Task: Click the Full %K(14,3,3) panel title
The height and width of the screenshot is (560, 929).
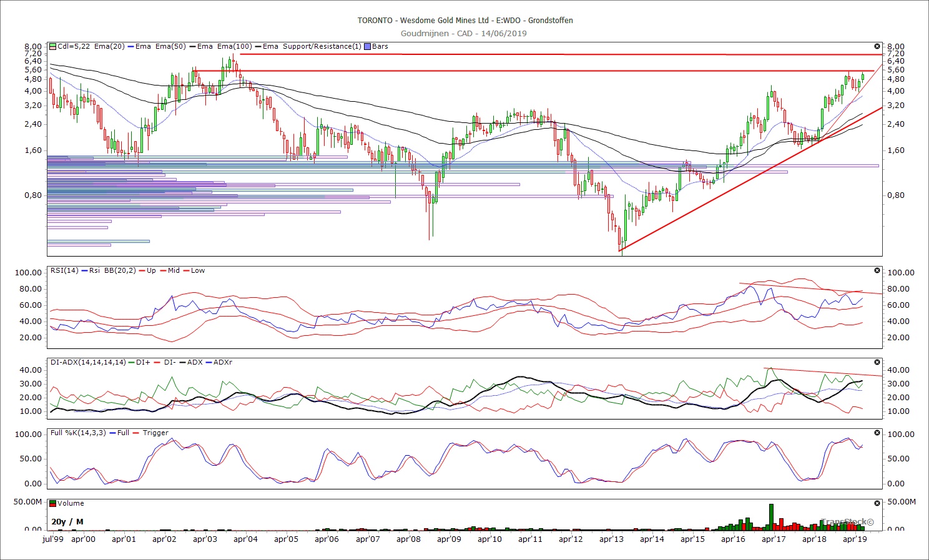Action: 78,433
